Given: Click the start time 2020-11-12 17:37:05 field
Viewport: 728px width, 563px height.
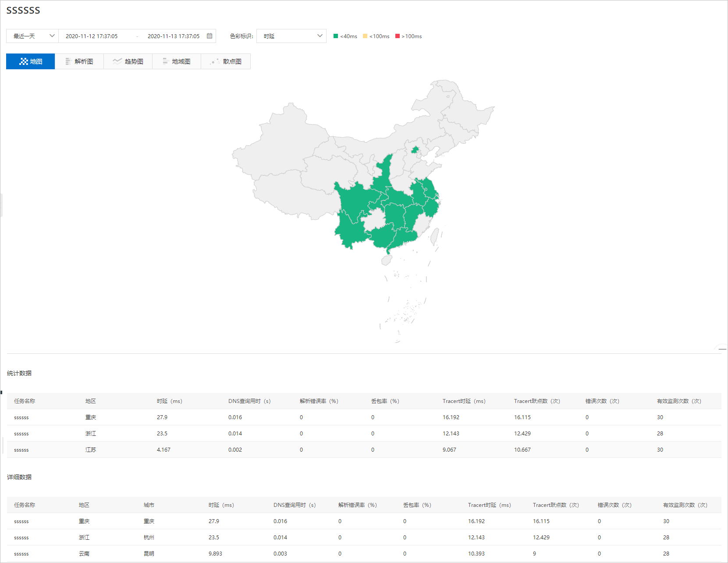Looking at the screenshot, I should [x=92, y=36].
